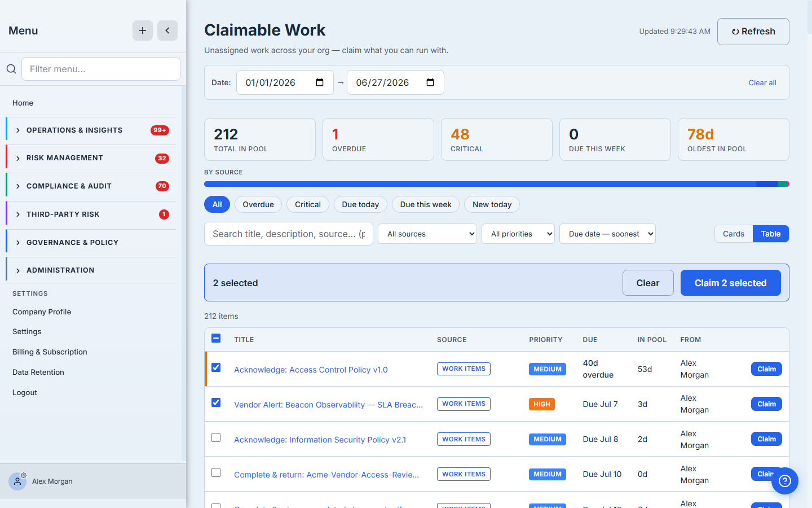Select the Critical filter chip
This screenshot has height=508, width=812.
pos(308,204)
